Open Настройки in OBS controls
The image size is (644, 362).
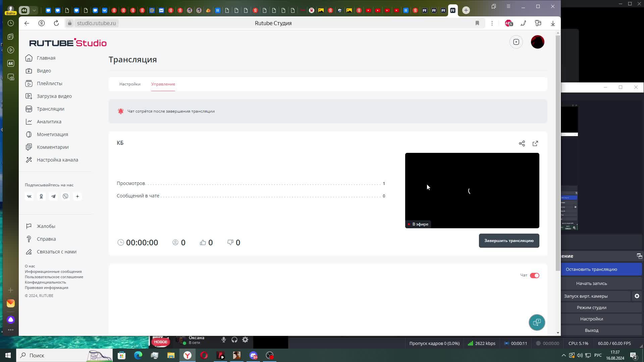(x=591, y=319)
